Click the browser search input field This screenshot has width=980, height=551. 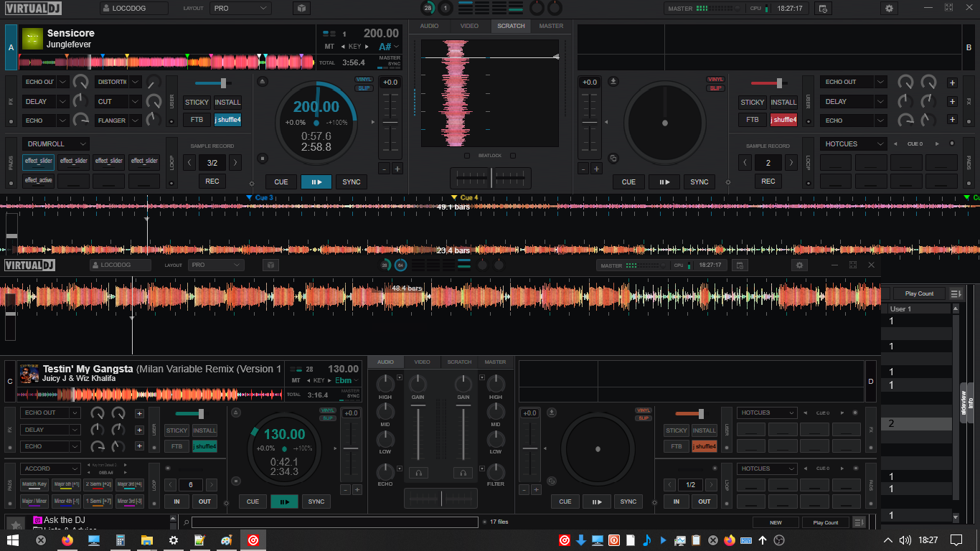[334, 522]
